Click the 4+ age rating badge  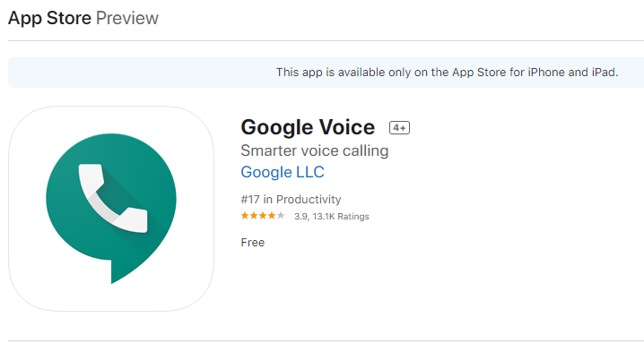tap(399, 128)
